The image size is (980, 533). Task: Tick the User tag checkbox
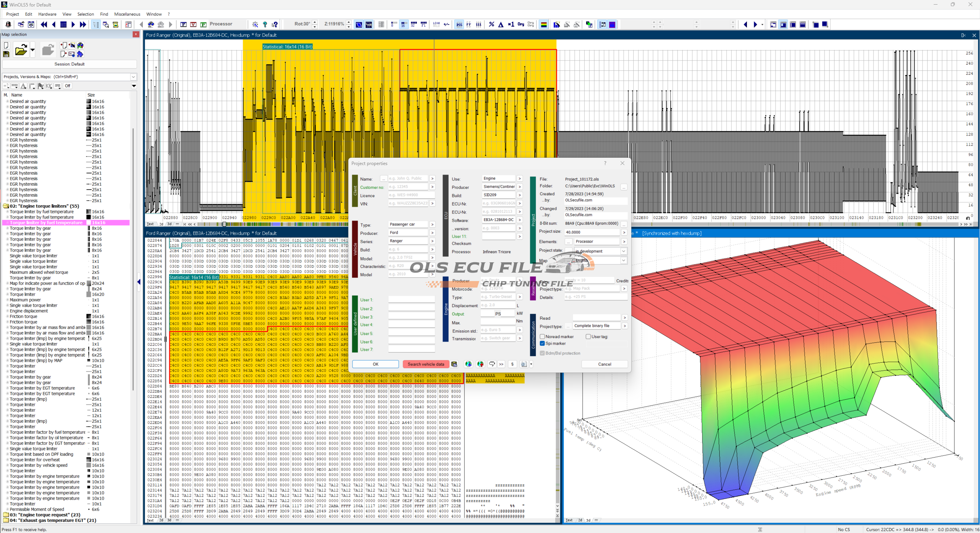(x=588, y=337)
